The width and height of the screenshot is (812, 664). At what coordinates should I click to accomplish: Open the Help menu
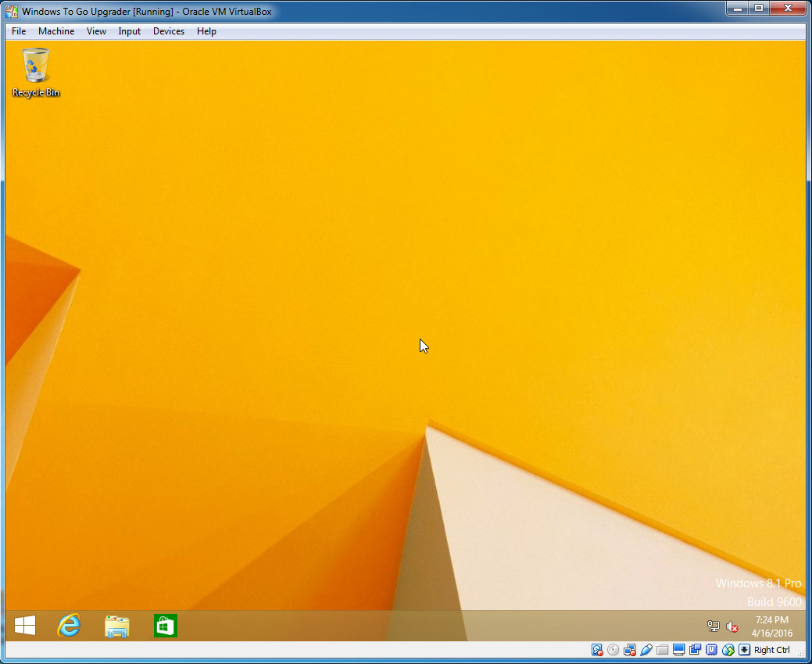[206, 31]
